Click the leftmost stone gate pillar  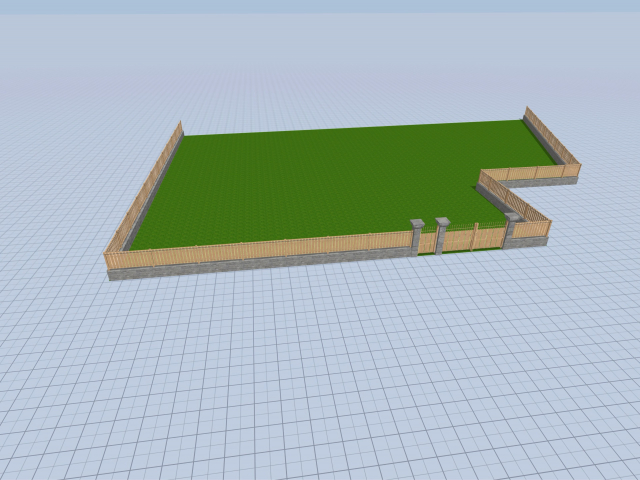click(x=417, y=236)
